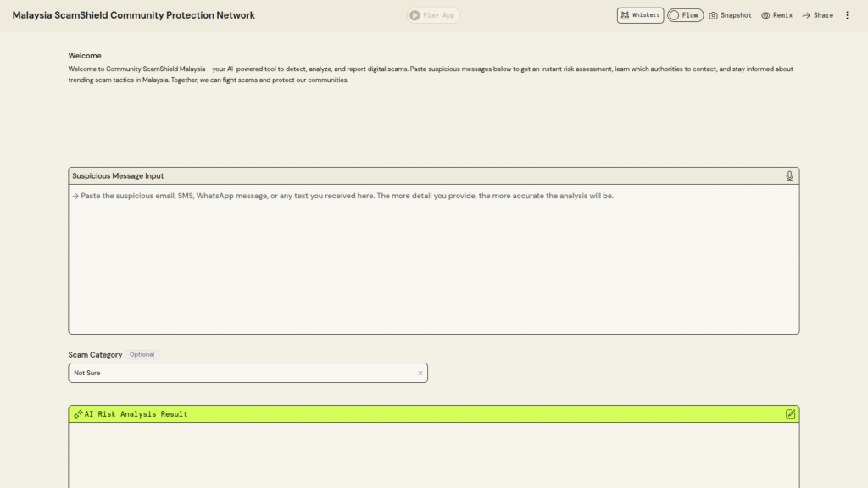The width and height of the screenshot is (868, 488).
Task: Open the three-dot more options menu
Action: coord(847,15)
